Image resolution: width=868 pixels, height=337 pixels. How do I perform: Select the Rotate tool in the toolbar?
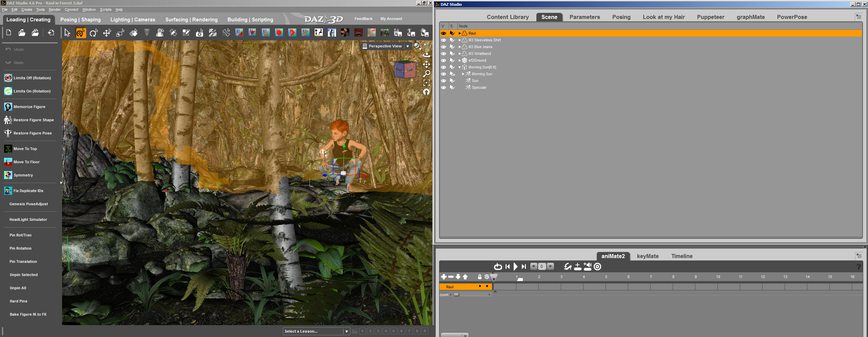click(94, 33)
